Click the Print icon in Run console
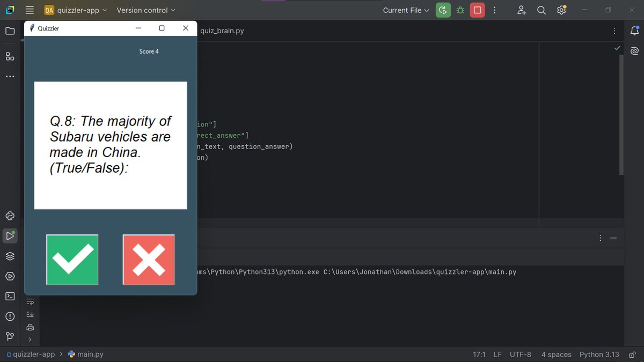This screenshot has height=362, width=644. pos(30,327)
